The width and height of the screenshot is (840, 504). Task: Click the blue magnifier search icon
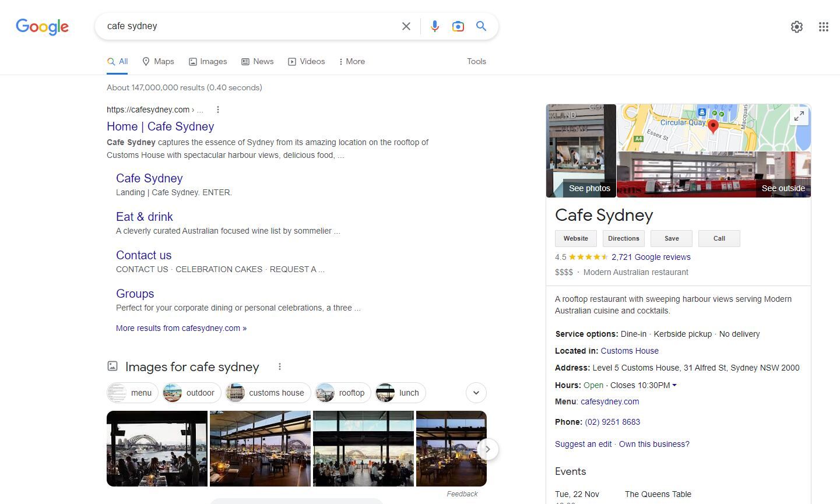point(481,26)
